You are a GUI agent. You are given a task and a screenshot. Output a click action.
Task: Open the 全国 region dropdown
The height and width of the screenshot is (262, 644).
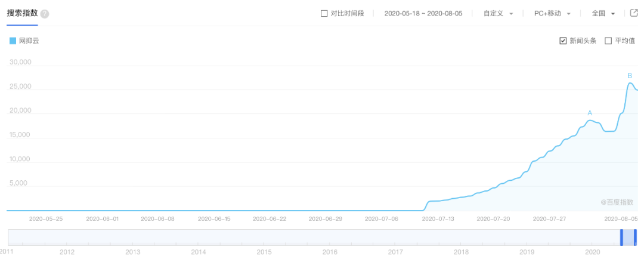(603, 13)
